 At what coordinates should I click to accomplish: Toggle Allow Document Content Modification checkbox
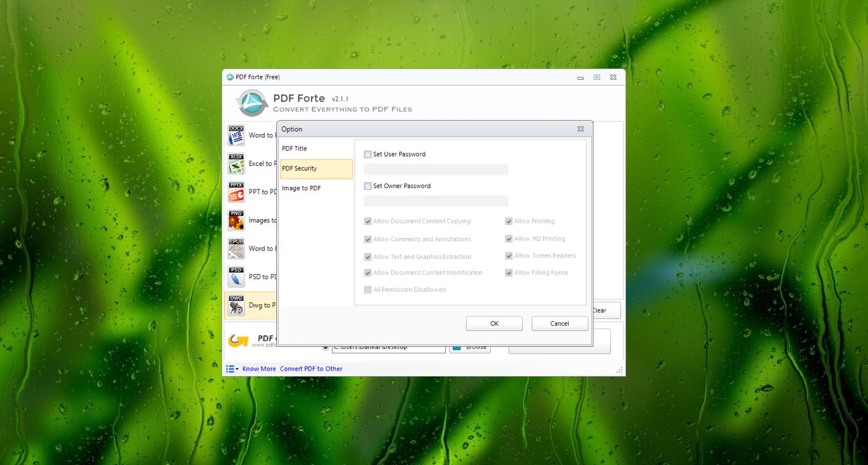point(367,273)
